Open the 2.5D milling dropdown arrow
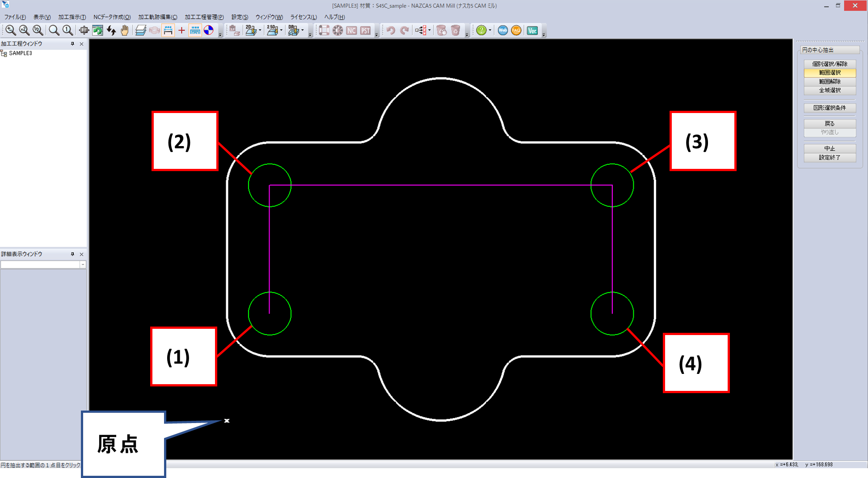 tap(282, 30)
